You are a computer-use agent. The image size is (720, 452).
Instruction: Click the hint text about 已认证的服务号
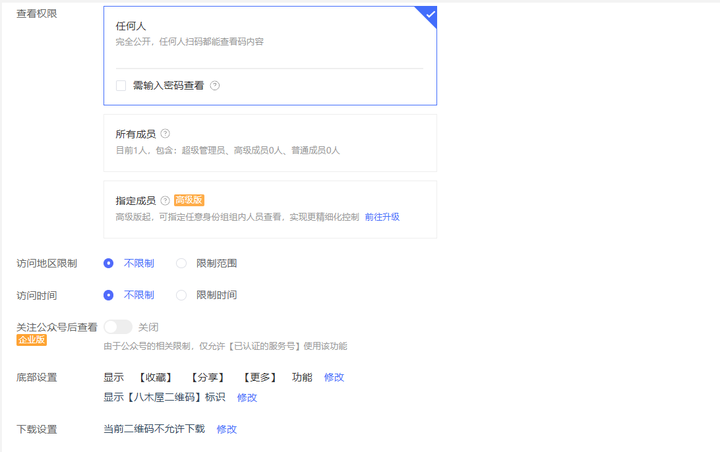click(225, 346)
